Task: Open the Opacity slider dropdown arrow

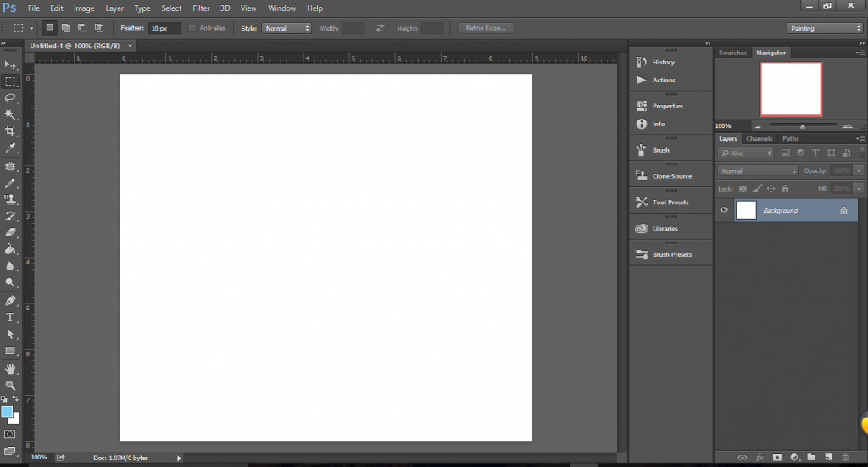Action: pos(859,171)
